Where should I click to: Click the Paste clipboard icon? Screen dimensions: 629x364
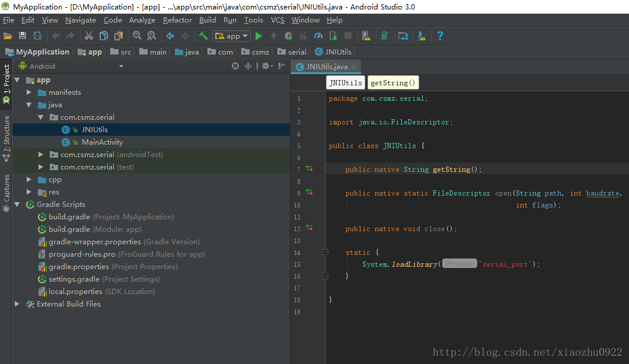click(x=119, y=36)
